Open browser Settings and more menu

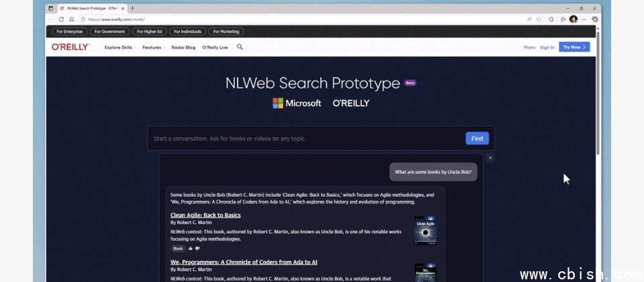[584, 19]
